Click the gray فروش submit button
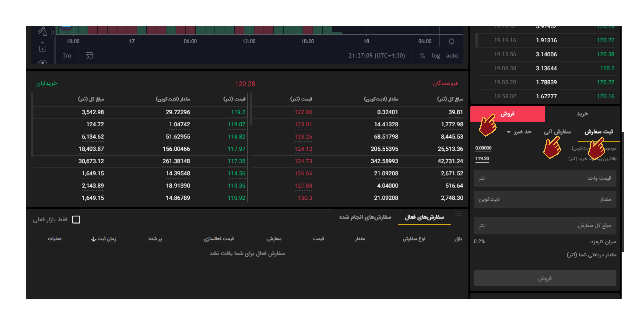The height and width of the screenshot is (322, 644). 545,278
